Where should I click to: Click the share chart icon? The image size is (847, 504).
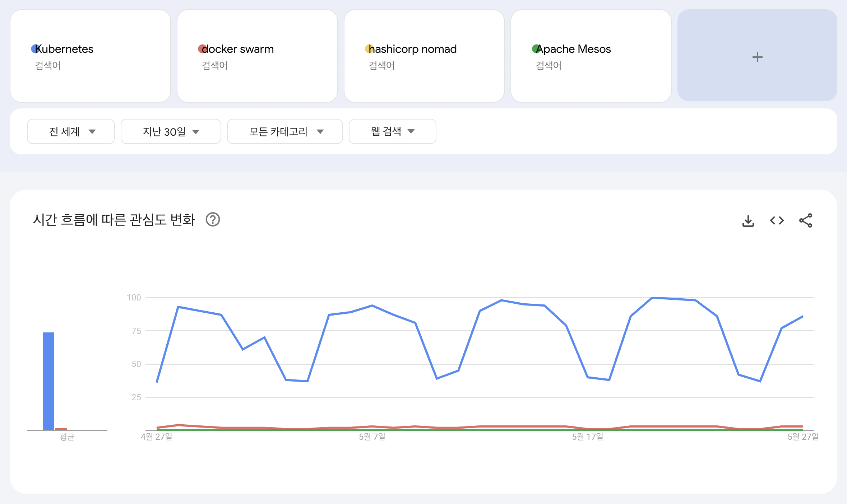[x=805, y=220]
